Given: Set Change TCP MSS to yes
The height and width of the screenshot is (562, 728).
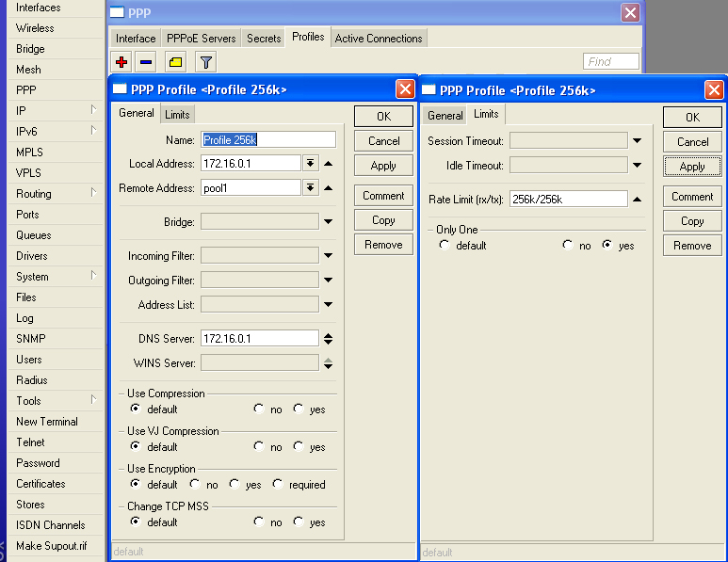Looking at the screenshot, I should coord(298,522).
